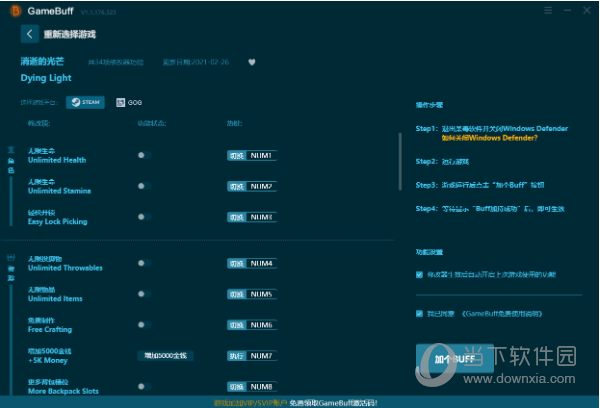Click the Unlimited Throwables label
Viewport: 600px width, 408px height.
tap(65, 268)
